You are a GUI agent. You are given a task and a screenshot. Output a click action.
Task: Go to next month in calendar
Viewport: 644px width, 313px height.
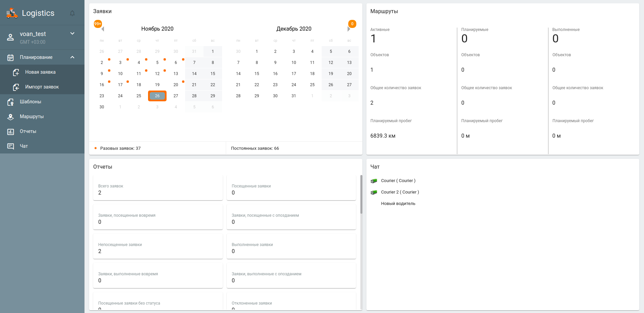[349, 29]
